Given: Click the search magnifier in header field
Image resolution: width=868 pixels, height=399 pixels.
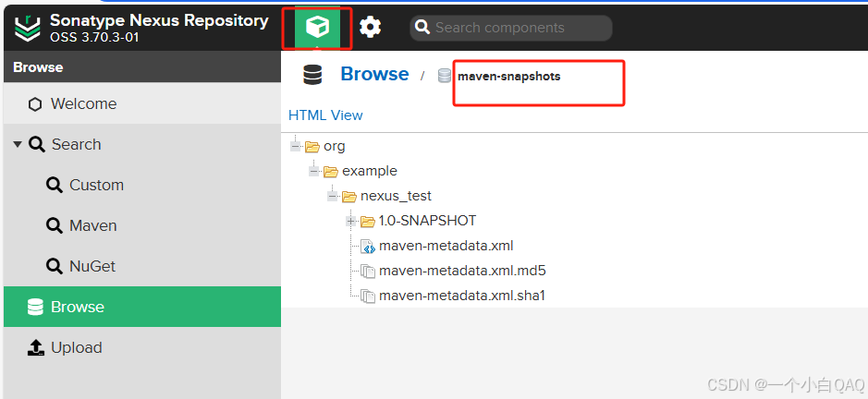Looking at the screenshot, I should [422, 27].
